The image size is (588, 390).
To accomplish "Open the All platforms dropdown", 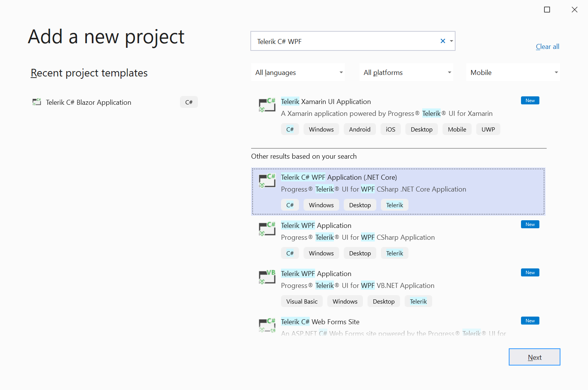I will coord(406,72).
